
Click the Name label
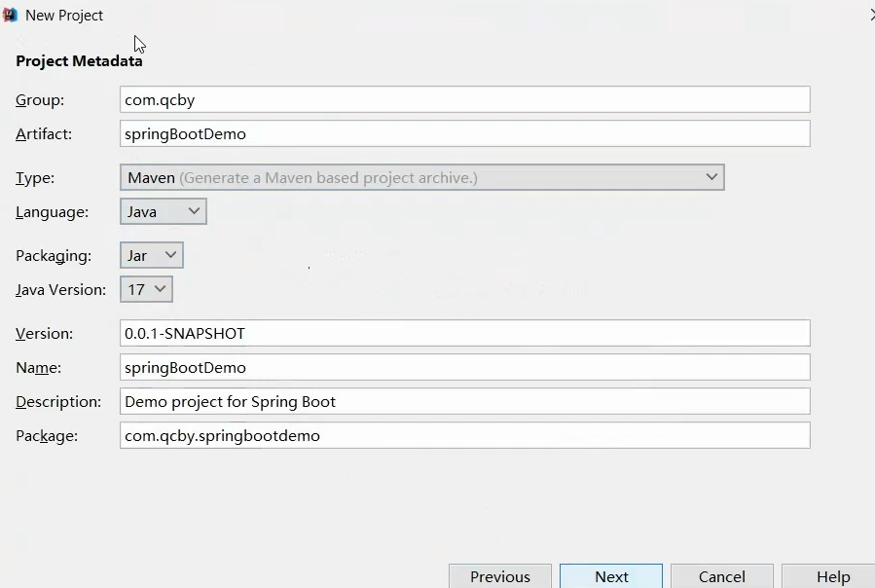[x=39, y=367]
